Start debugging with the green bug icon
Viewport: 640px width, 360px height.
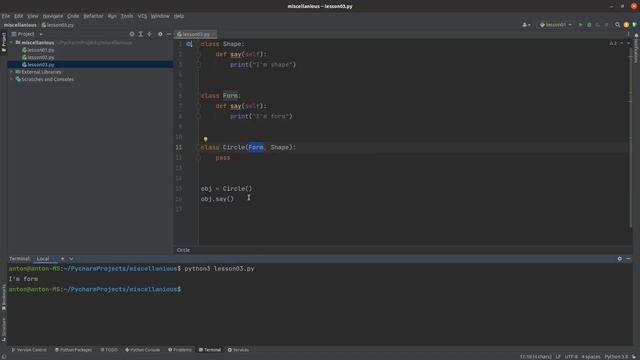[x=589, y=25]
